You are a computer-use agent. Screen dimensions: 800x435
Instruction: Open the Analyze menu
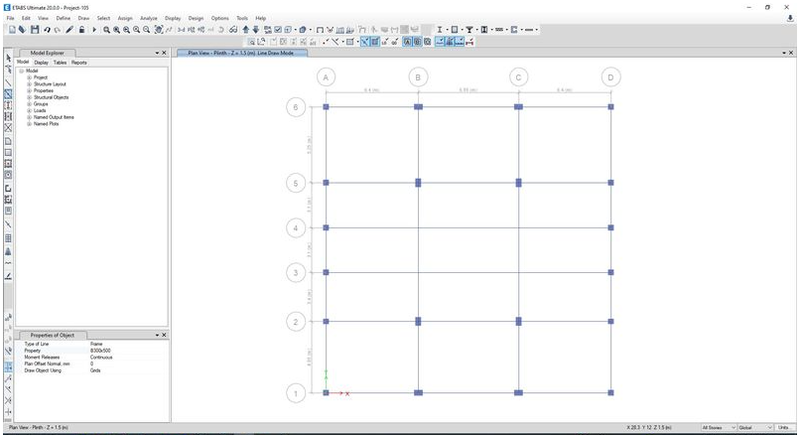(148, 18)
